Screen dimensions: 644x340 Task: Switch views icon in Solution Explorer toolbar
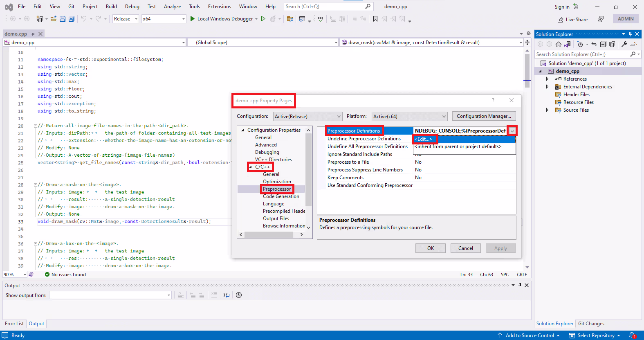click(x=568, y=44)
